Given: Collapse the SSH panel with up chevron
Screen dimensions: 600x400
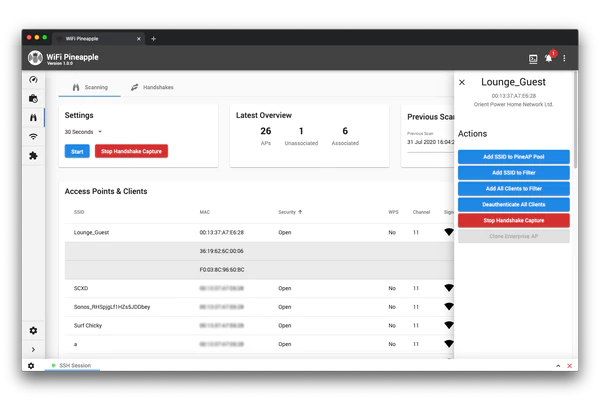Looking at the screenshot, I should point(558,366).
